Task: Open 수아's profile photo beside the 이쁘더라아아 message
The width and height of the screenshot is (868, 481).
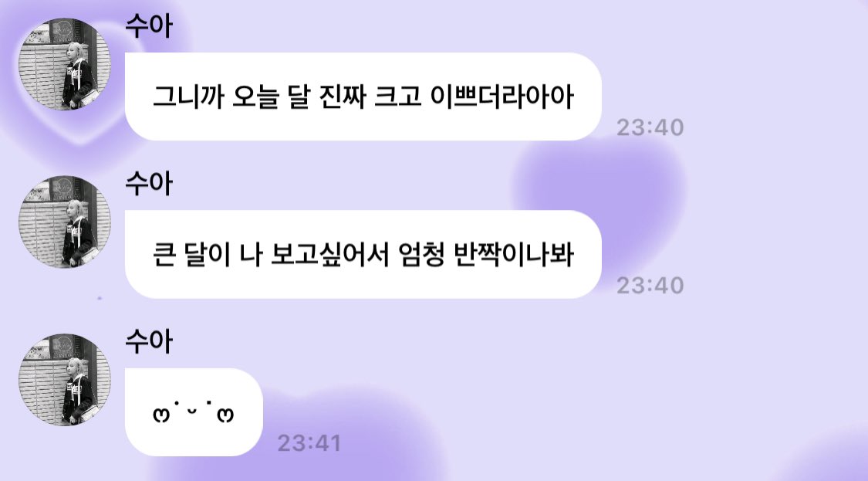Action: pos(65,64)
